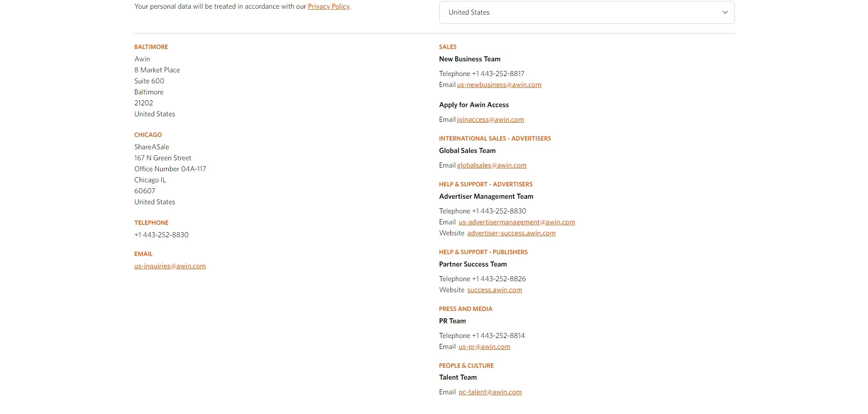Click the 'Talent Team' title
868x414 pixels.
click(x=458, y=377)
